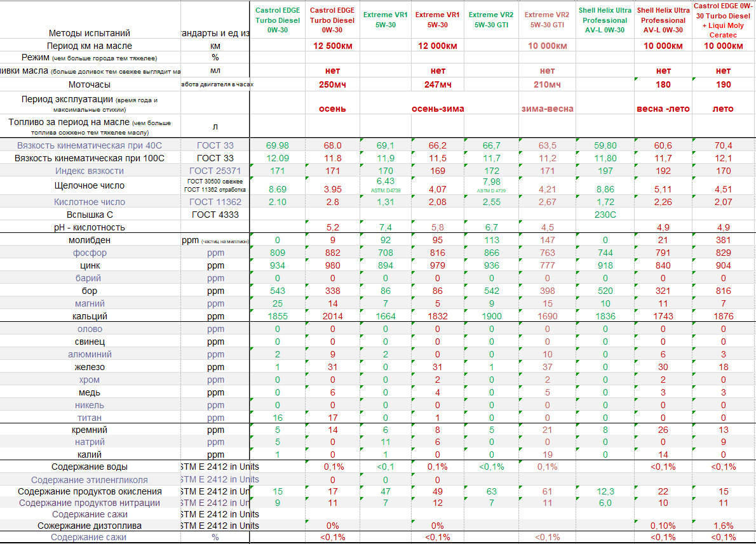Select viscosity value '70,4'

[723, 145]
